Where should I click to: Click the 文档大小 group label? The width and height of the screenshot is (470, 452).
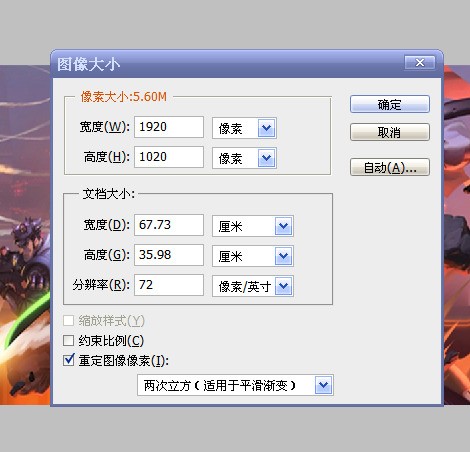[108, 194]
